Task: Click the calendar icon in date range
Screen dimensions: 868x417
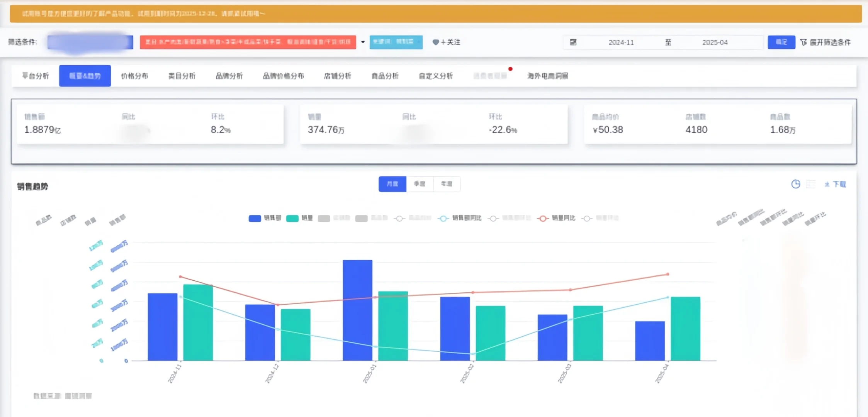Action: click(x=573, y=42)
